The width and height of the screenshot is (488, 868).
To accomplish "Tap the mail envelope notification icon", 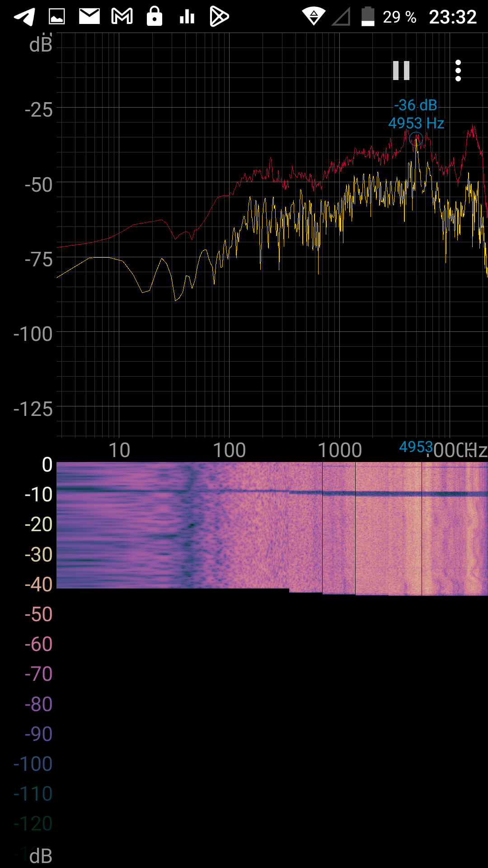I will 89,17.
